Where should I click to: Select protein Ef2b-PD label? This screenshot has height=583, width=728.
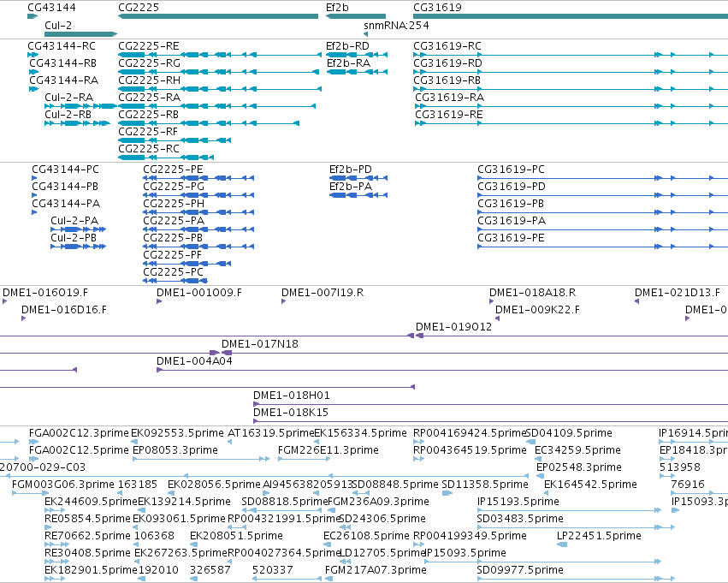pos(351,170)
